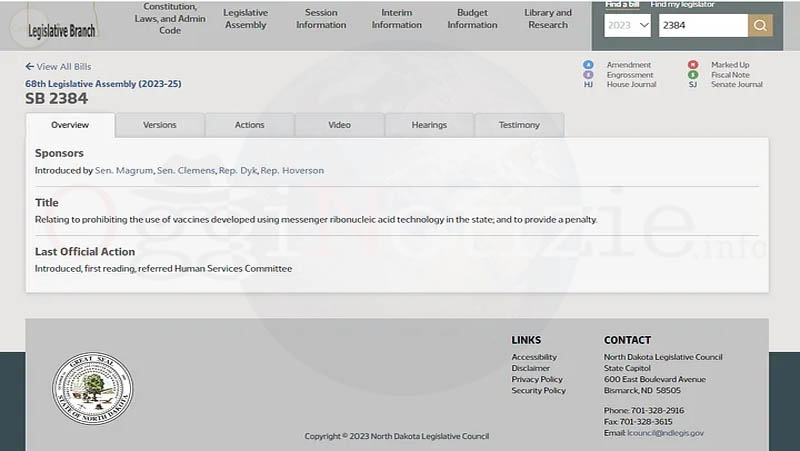Select the Find my legislator tab
Image resolution: width=800 pixels, height=451 pixels.
pos(685,5)
